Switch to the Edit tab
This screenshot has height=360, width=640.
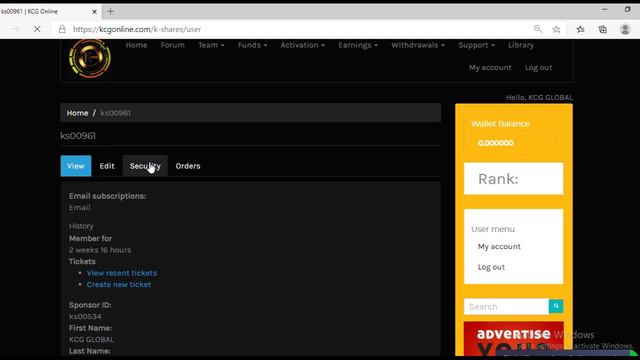[107, 166]
